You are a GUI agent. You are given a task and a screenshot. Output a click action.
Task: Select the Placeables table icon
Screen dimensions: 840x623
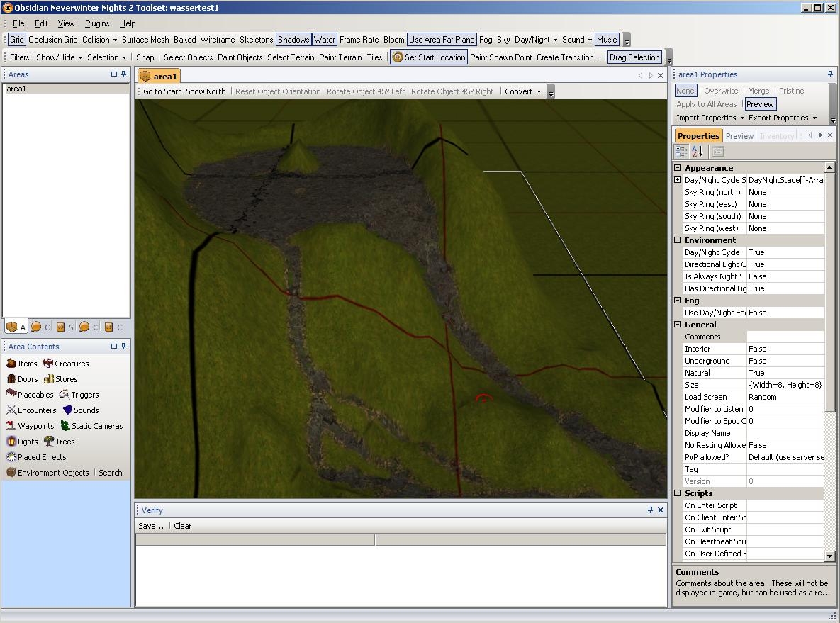click(x=11, y=395)
